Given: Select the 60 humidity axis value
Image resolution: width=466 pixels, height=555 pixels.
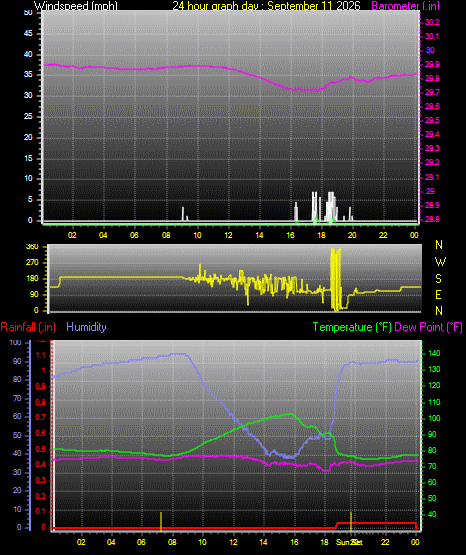Looking at the screenshot, I should click(17, 416).
